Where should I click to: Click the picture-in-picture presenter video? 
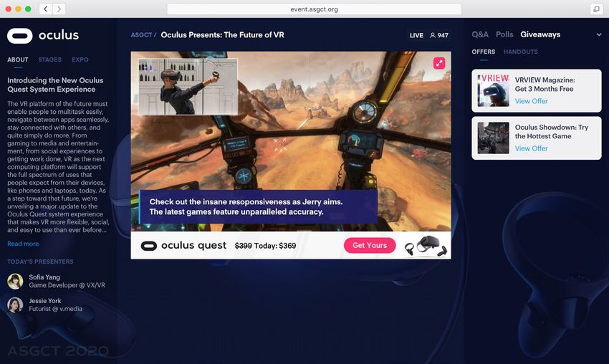click(188, 87)
